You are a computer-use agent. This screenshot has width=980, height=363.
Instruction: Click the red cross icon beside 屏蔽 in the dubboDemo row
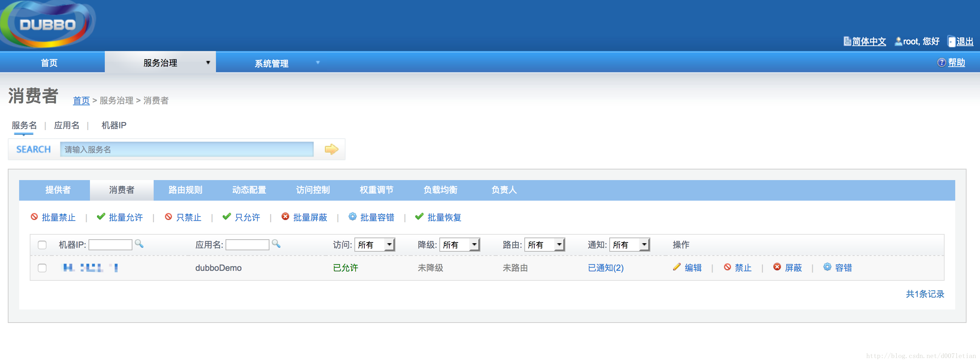777,267
